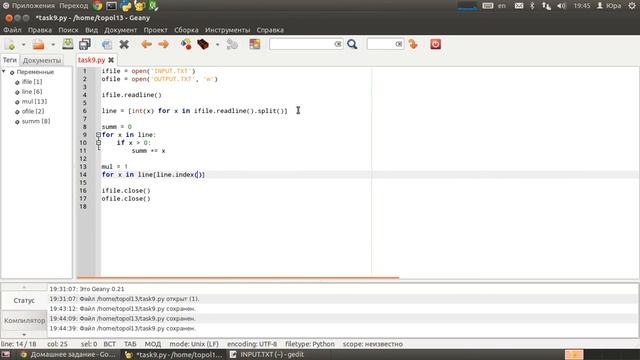Screen dimensions: 640x360
Task: Open the Правка menu
Action: click(x=40, y=30)
